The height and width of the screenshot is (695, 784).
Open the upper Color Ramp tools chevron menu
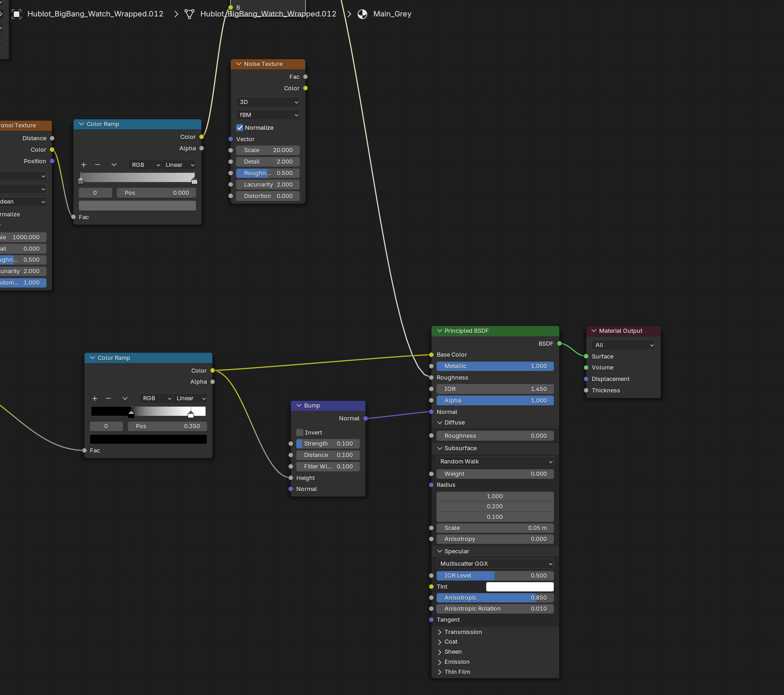114,165
